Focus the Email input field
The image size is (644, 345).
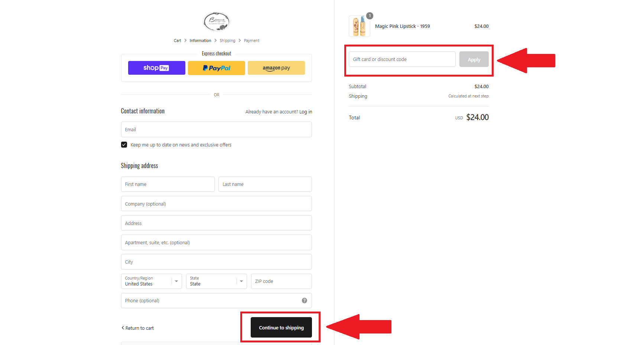coord(216,129)
